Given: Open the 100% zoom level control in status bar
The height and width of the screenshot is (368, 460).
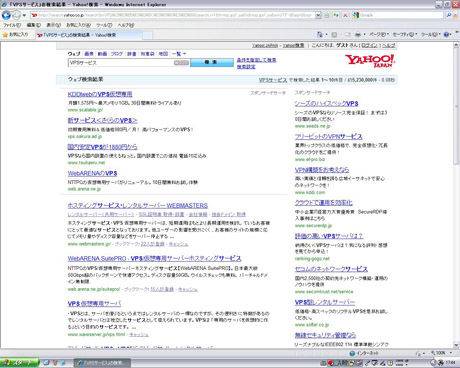Looking at the screenshot, I should 441,353.
